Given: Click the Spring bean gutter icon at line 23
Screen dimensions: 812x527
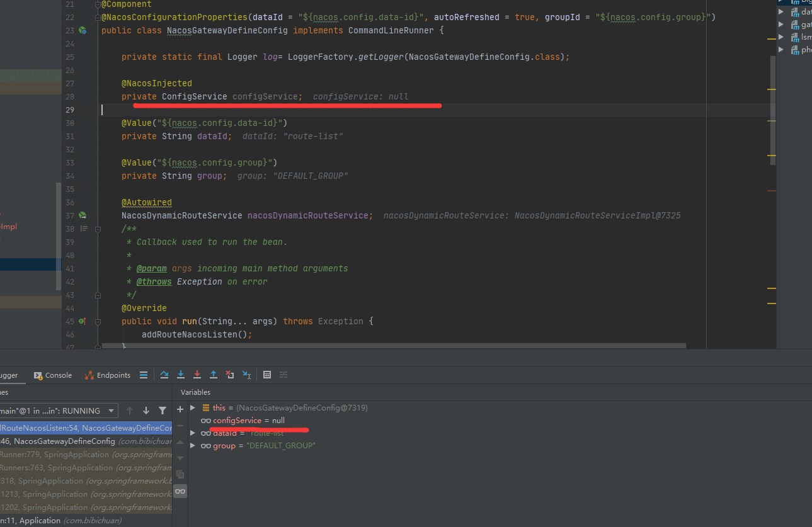Looking at the screenshot, I should tap(83, 30).
